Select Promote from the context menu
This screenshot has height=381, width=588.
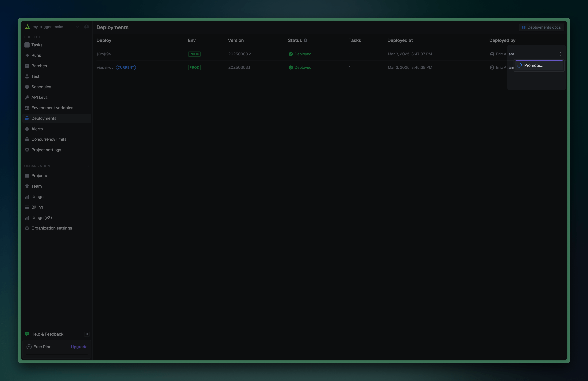pos(539,65)
